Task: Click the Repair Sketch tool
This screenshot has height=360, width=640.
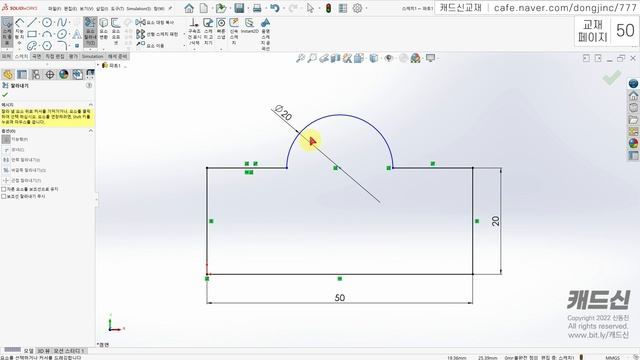Action: click(x=208, y=31)
